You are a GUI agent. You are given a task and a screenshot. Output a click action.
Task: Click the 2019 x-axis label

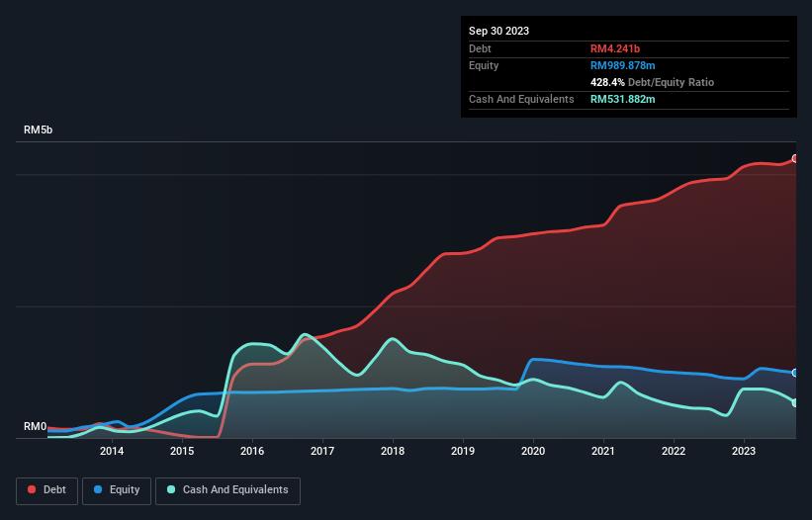pyautogui.click(x=463, y=451)
